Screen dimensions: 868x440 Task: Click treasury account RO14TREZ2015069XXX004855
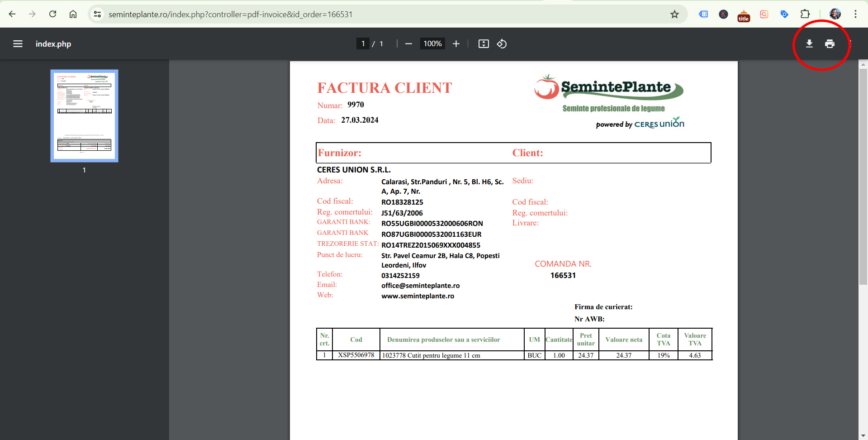[431, 245]
